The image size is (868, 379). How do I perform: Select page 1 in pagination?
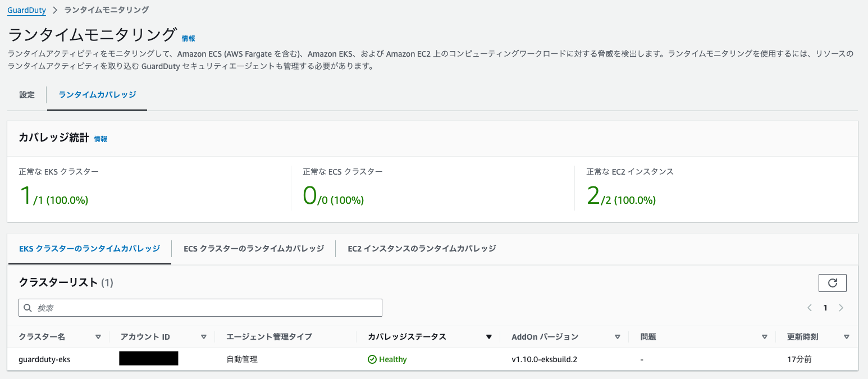tap(825, 308)
